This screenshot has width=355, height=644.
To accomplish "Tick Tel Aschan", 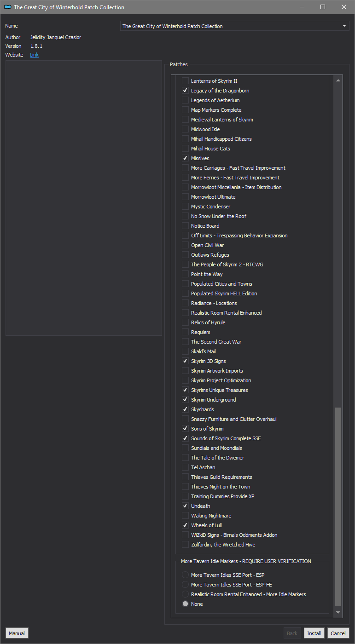I will click(185, 467).
